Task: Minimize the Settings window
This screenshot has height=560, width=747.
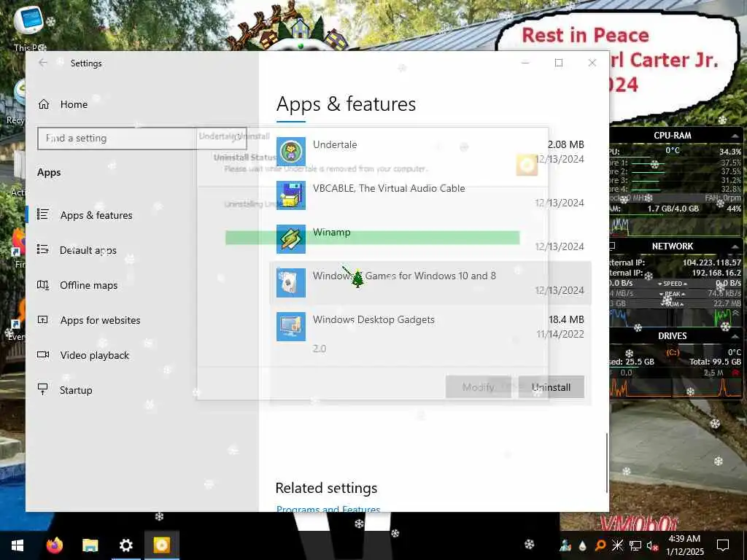Action: click(x=525, y=63)
